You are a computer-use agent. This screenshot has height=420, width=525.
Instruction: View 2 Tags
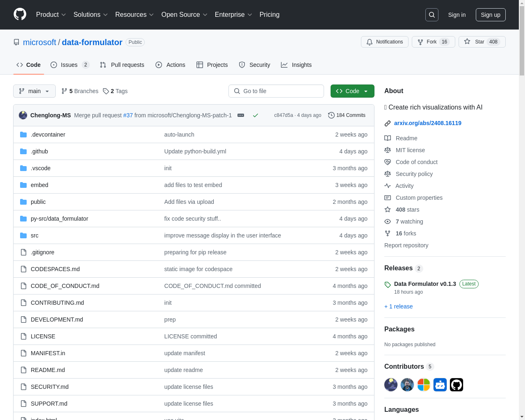point(115,91)
